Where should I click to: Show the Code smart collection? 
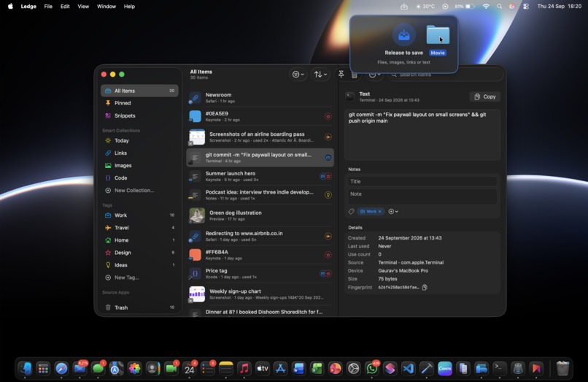[x=139, y=177]
